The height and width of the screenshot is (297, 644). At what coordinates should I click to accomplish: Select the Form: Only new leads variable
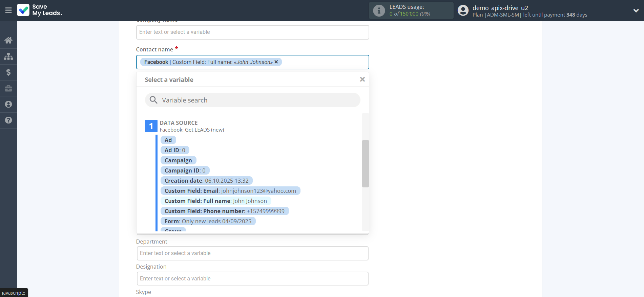pyautogui.click(x=208, y=221)
